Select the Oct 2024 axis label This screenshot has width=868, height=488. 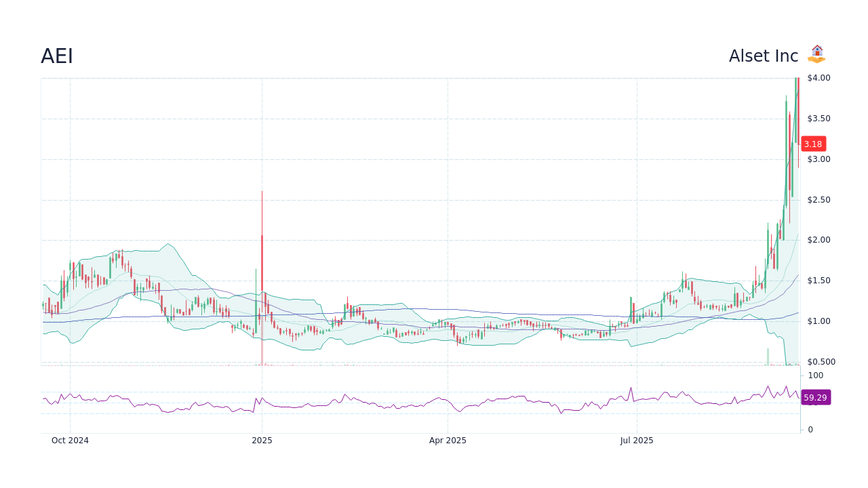pos(70,441)
